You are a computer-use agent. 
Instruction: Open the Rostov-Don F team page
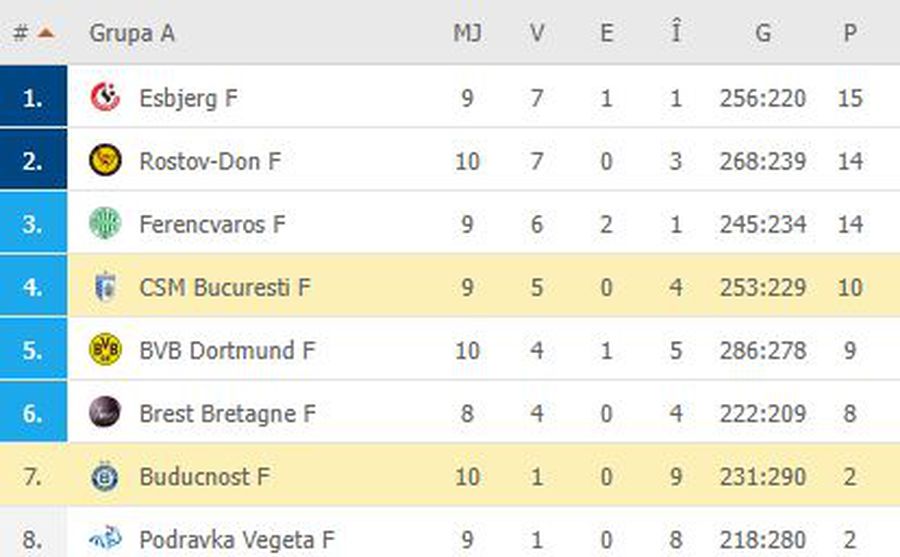point(210,161)
